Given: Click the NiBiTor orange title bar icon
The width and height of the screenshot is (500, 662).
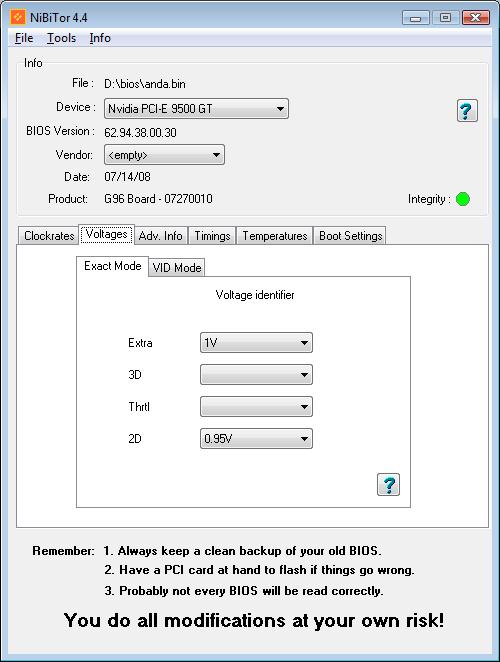Looking at the screenshot, I should [x=18, y=17].
